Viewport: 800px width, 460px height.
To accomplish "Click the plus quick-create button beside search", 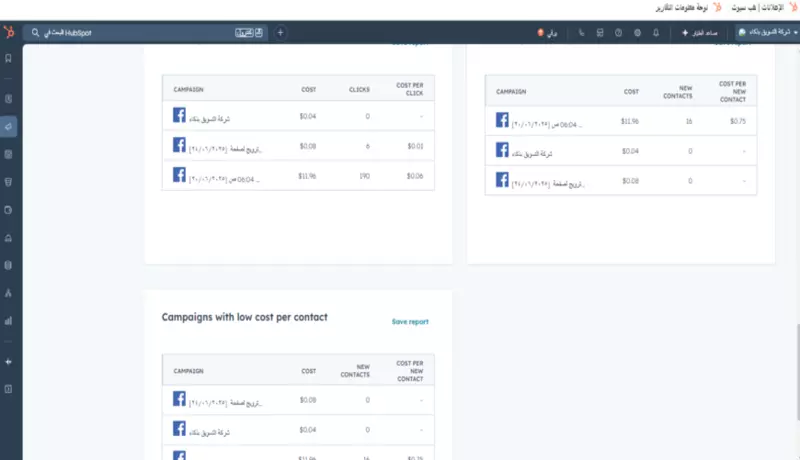I will [280, 33].
